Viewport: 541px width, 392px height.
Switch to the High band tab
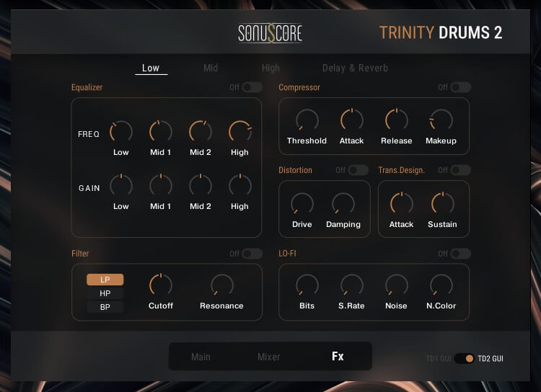coord(270,68)
